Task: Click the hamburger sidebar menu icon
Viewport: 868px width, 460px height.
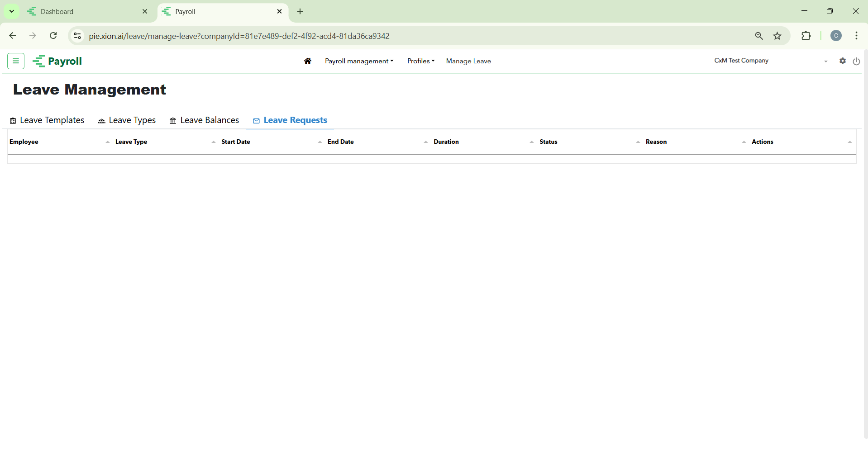Action: point(16,61)
